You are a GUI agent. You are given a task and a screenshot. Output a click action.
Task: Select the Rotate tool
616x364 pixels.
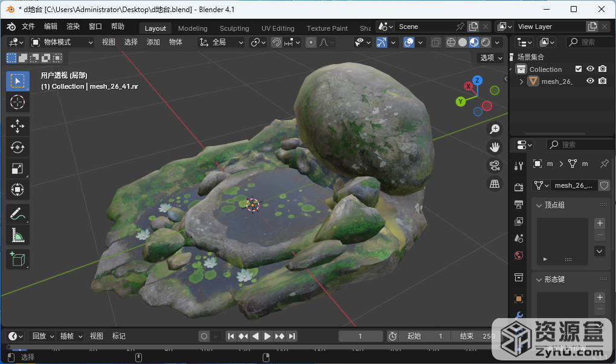18,147
